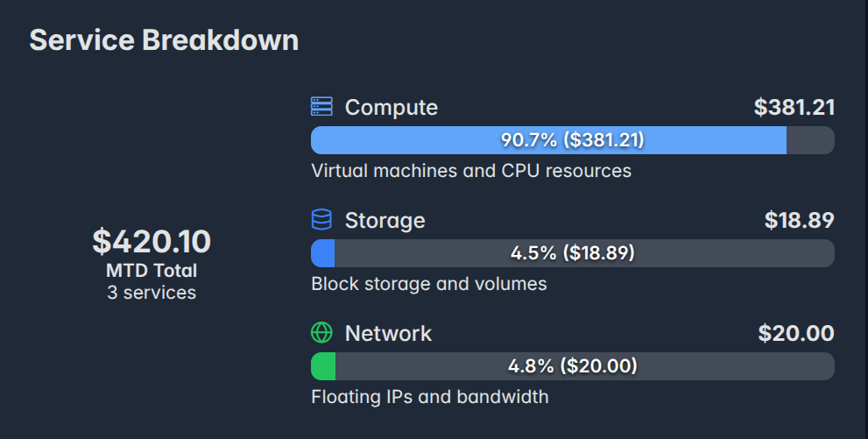
Task: Click the Storage database cylinder icon
Action: [321, 220]
